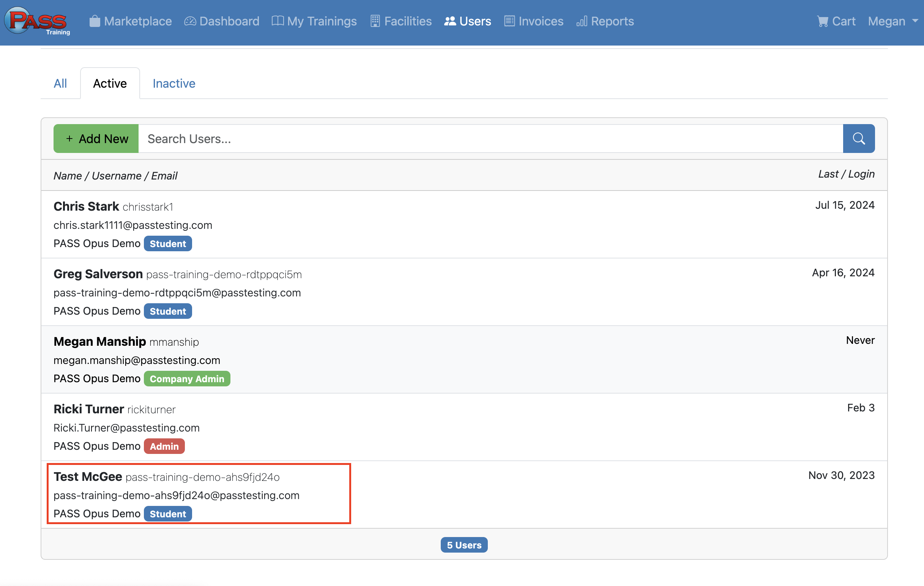924x586 pixels.
Task: Click the Facilities building icon
Action: (x=375, y=21)
